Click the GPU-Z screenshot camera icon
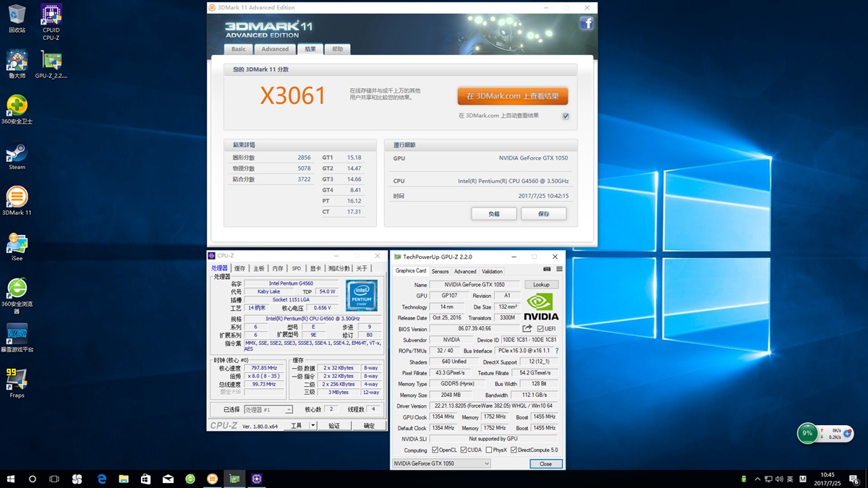 tap(547, 270)
